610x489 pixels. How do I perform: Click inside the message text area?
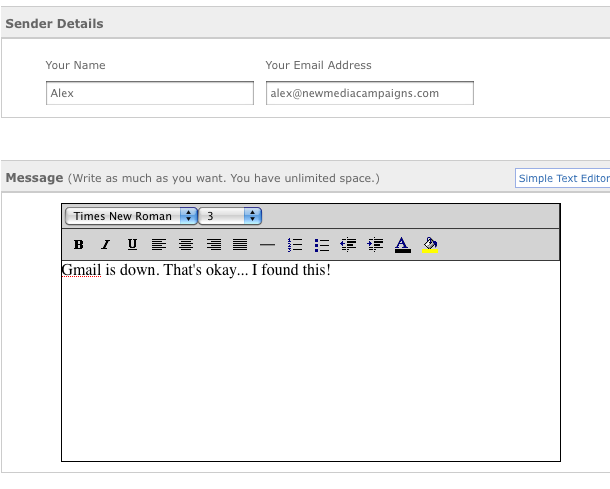[x=311, y=361]
